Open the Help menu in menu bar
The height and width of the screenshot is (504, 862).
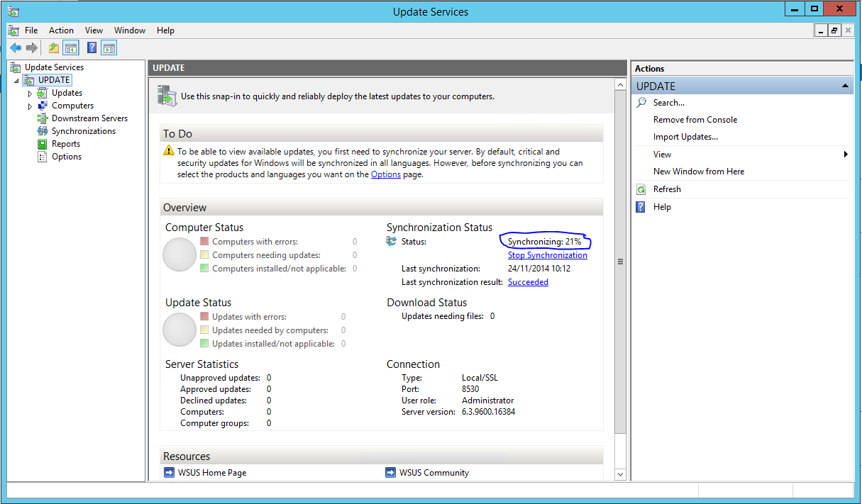(165, 30)
